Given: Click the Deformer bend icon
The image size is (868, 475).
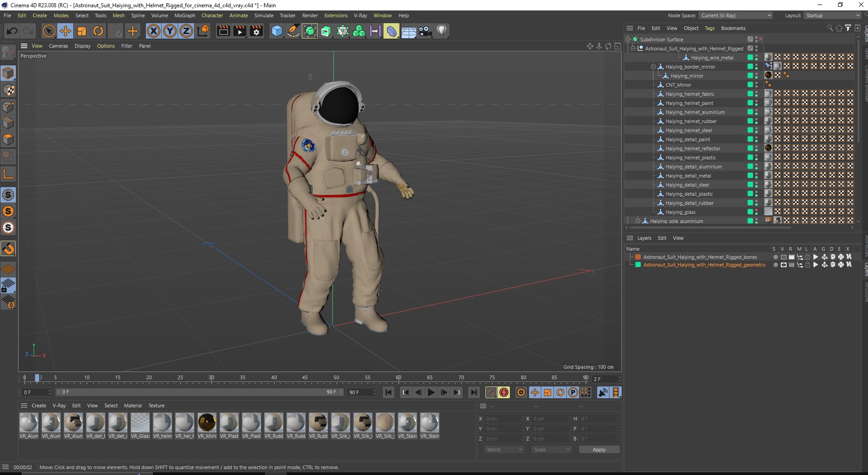Looking at the screenshot, I should [x=391, y=31].
